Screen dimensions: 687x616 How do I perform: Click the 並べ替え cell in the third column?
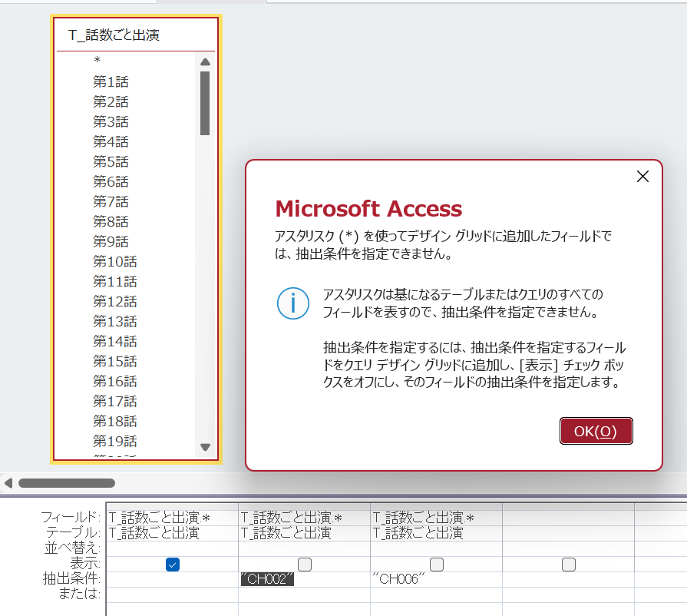437,548
